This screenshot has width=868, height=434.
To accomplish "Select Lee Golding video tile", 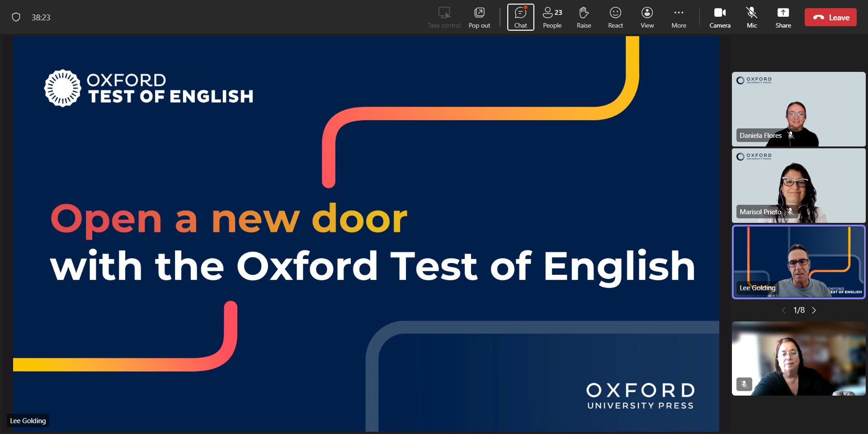I will click(x=798, y=262).
